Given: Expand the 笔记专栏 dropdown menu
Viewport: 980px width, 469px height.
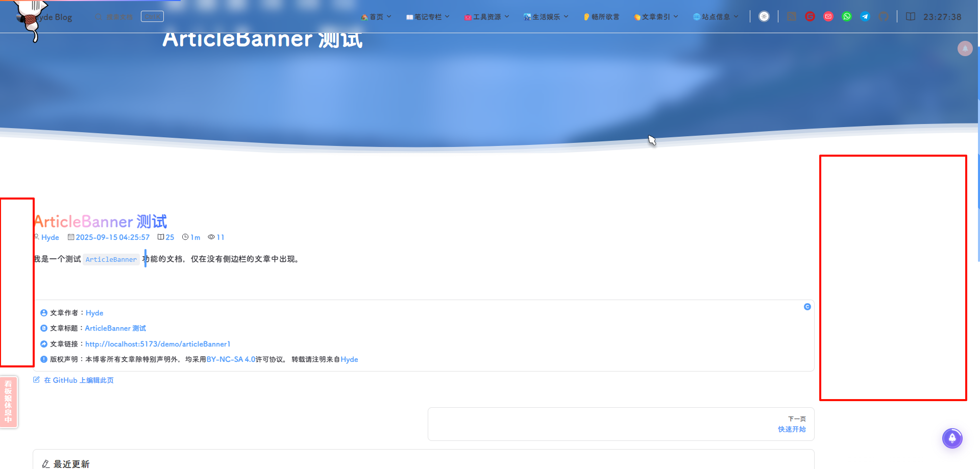Looking at the screenshot, I should click(x=428, y=17).
